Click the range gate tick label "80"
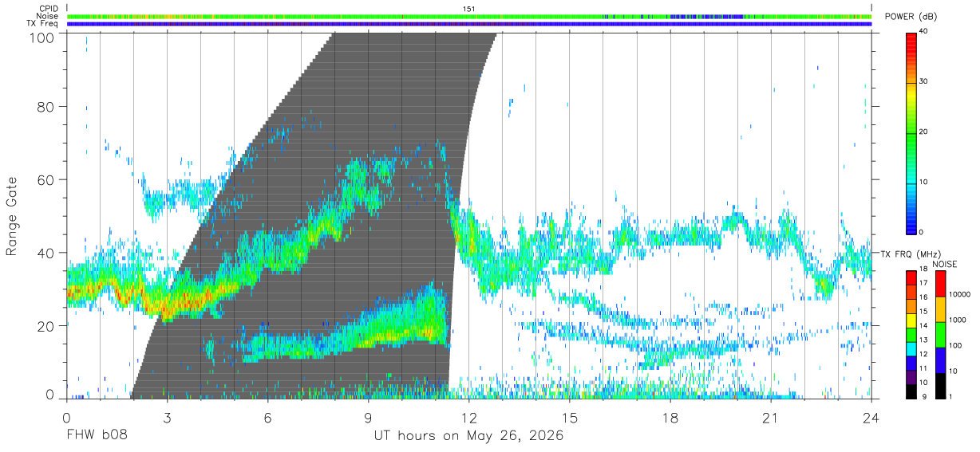The image size is (980, 452). pos(46,106)
